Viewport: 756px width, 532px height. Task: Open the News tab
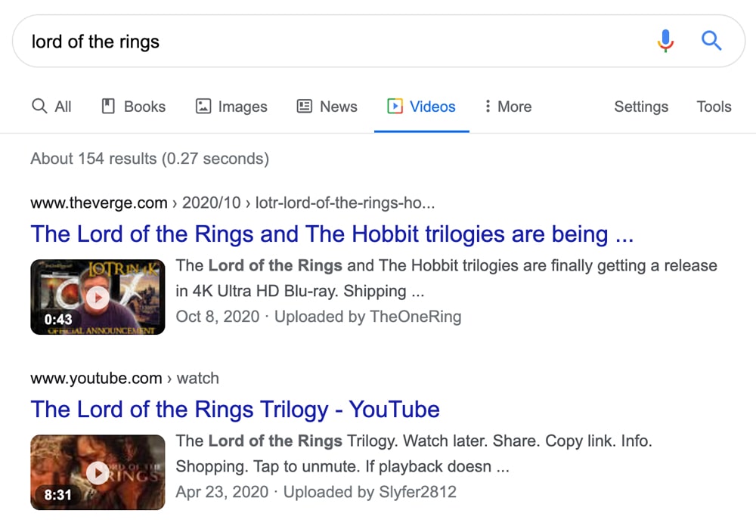coord(327,107)
